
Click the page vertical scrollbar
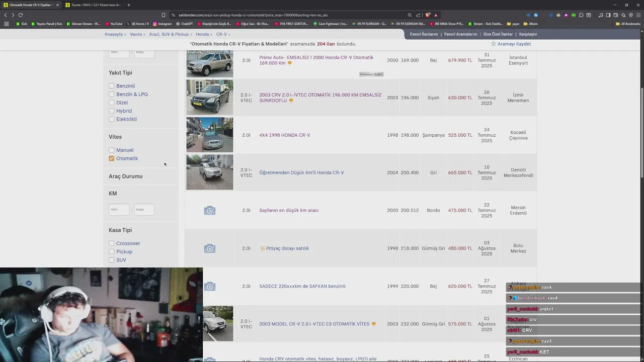point(641,132)
